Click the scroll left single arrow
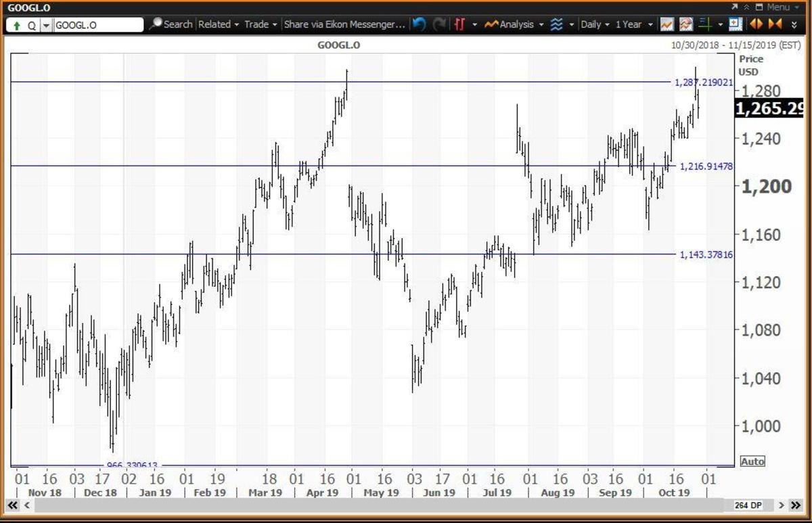 27,505
